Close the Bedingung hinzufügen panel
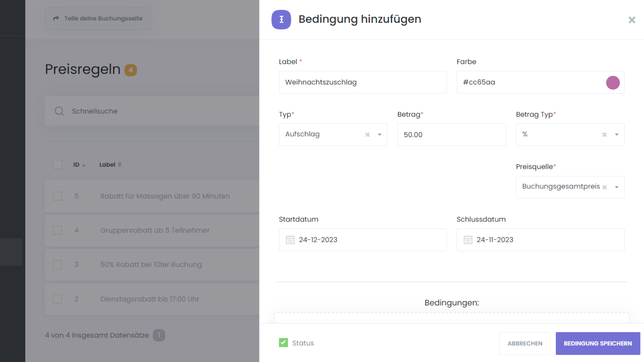This screenshot has height=362, width=644. click(x=632, y=20)
